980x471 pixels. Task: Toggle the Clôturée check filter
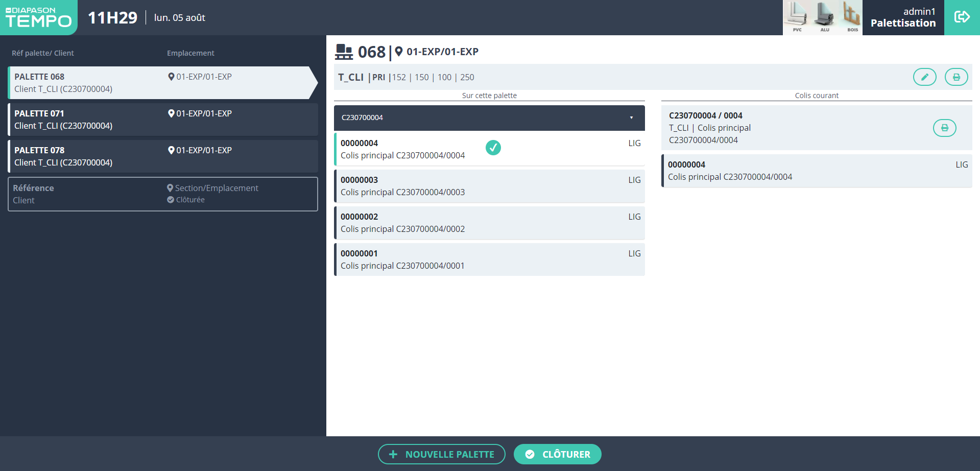(x=171, y=200)
